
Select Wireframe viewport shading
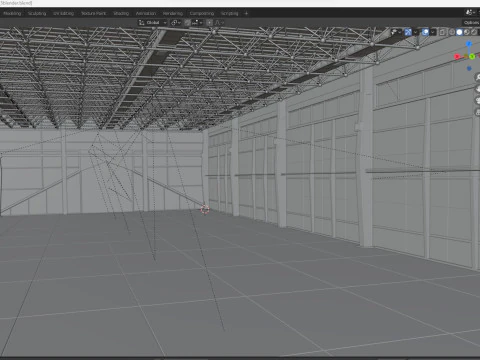[x=452, y=32]
